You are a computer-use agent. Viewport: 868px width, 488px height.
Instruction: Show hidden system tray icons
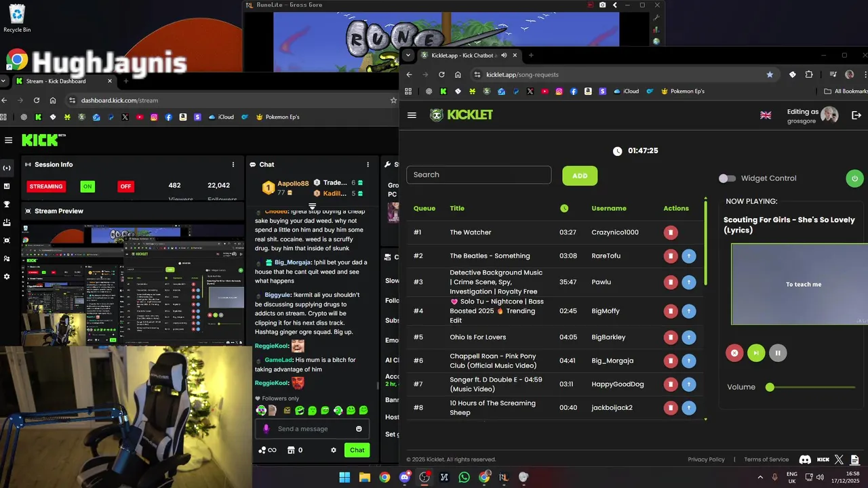pyautogui.click(x=759, y=477)
